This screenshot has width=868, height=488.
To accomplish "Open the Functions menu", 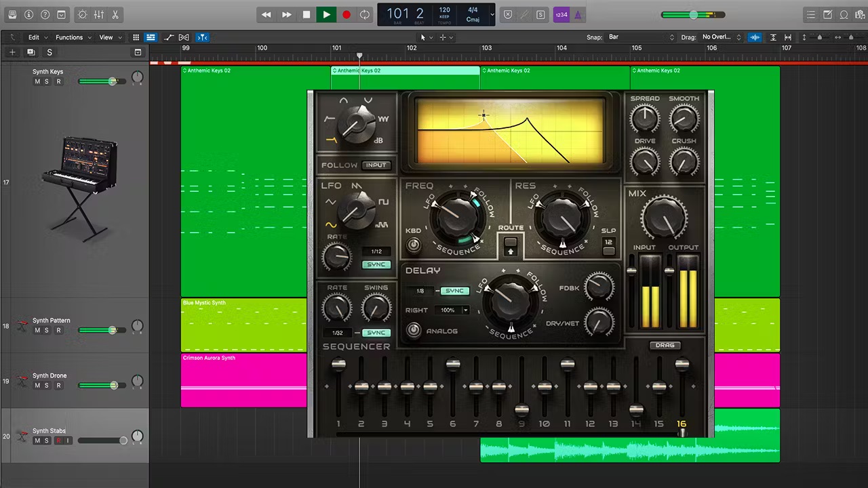I will coord(72,37).
